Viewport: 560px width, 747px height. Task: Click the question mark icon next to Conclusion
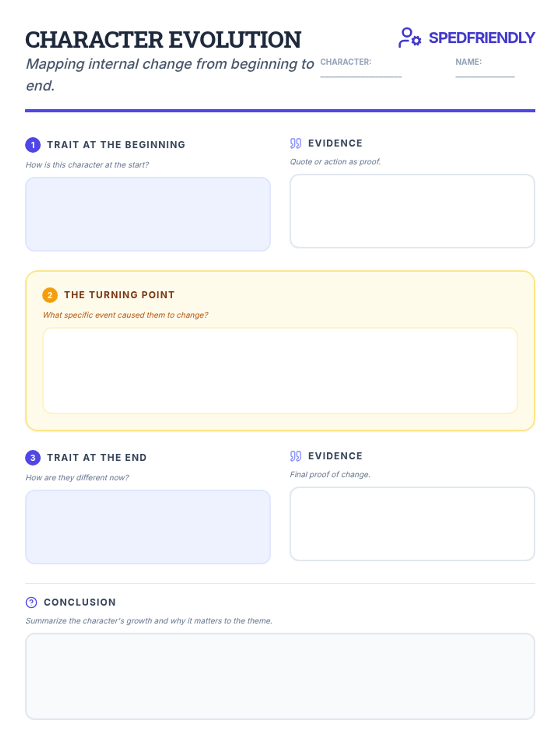pyautogui.click(x=31, y=602)
